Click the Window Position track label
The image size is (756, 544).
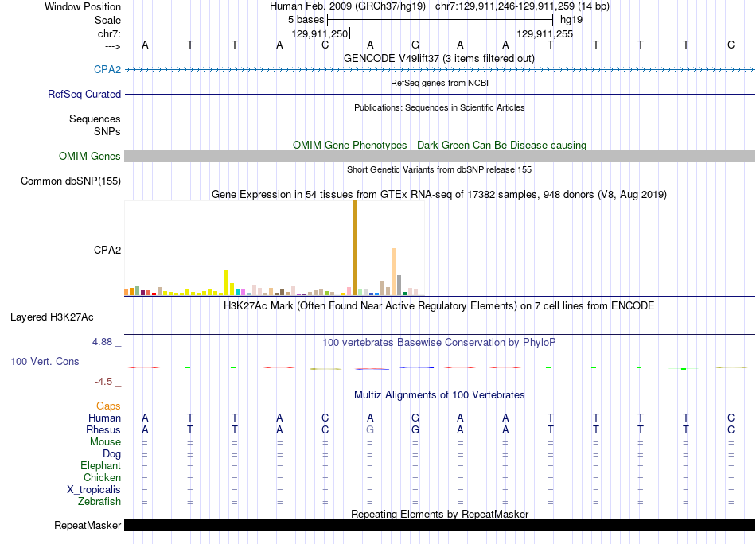point(83,6)
